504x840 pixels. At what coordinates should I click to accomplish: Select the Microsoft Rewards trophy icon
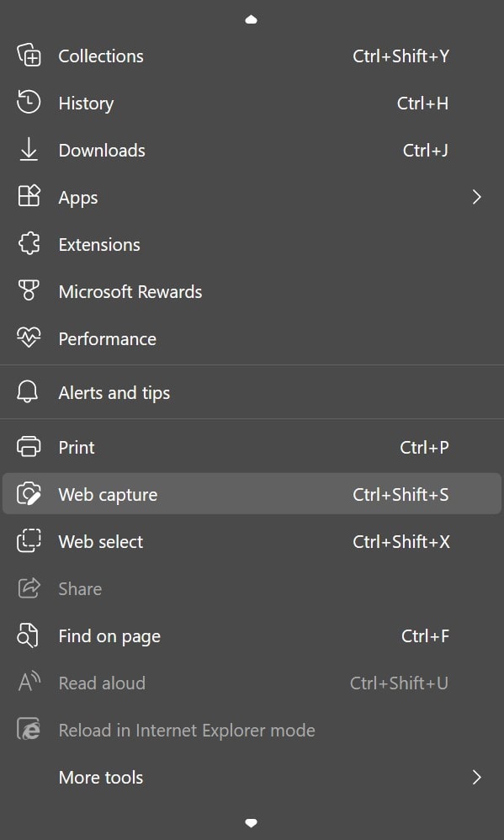point(29,291)
